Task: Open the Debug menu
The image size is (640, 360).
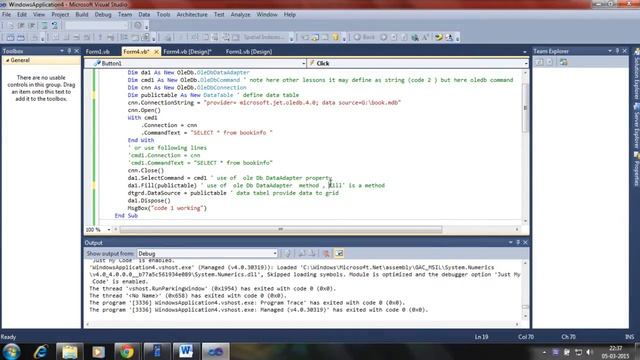Action: 103,15
